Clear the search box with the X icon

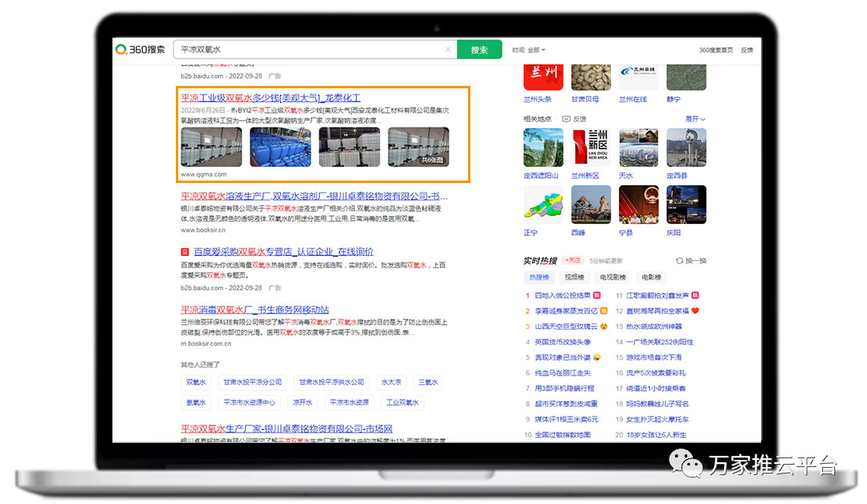(x=448, y=50)
